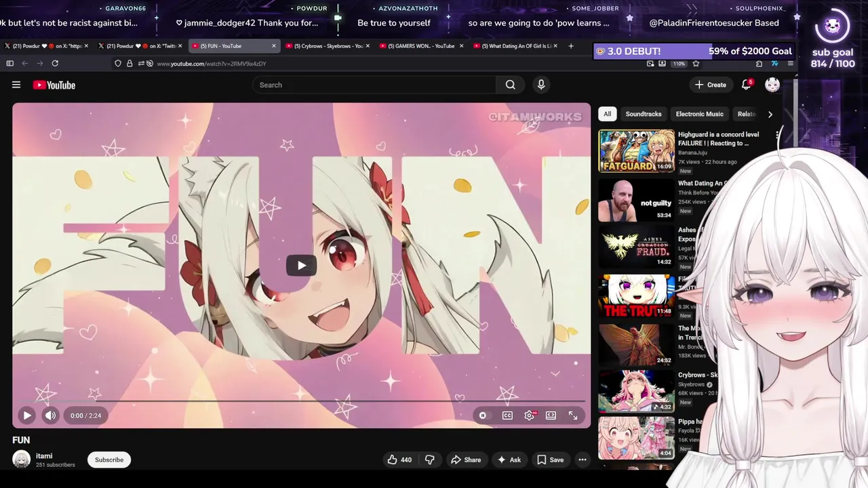The height and width of the screenshot is (488, 868).
Task: Seek on the video progress bar
Action: (301, 402)
